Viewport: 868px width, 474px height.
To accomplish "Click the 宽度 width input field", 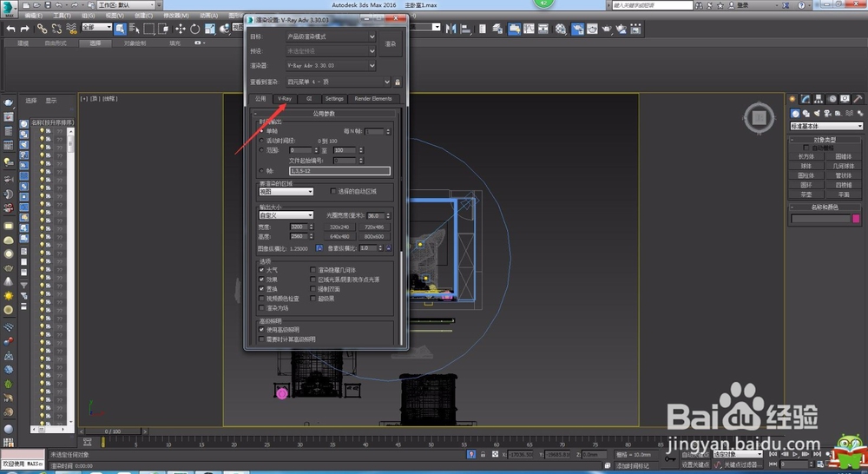I will tap(299, 227).
